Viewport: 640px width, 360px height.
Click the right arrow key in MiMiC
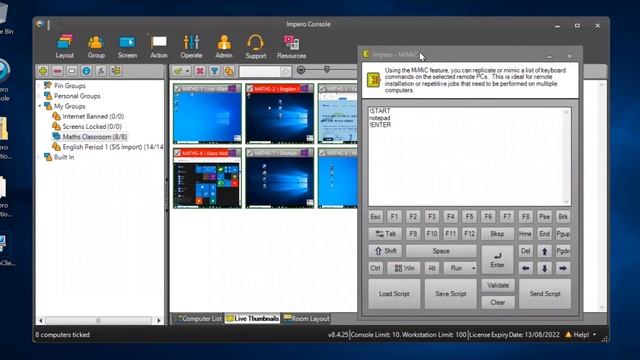(x=563, y=268)
